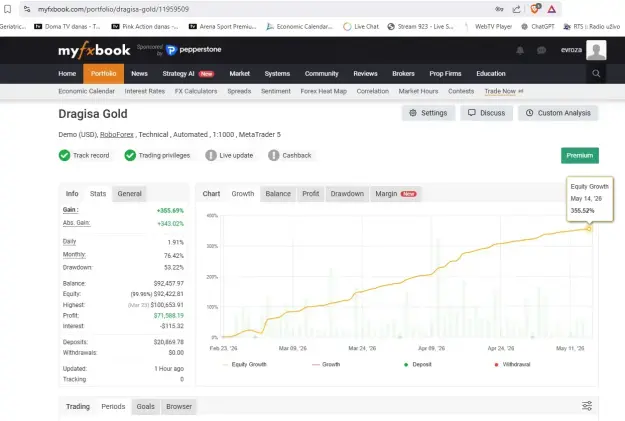Viewport: 625px width, 421px height.
Task: Click the address bar URL
Action: 114,9
